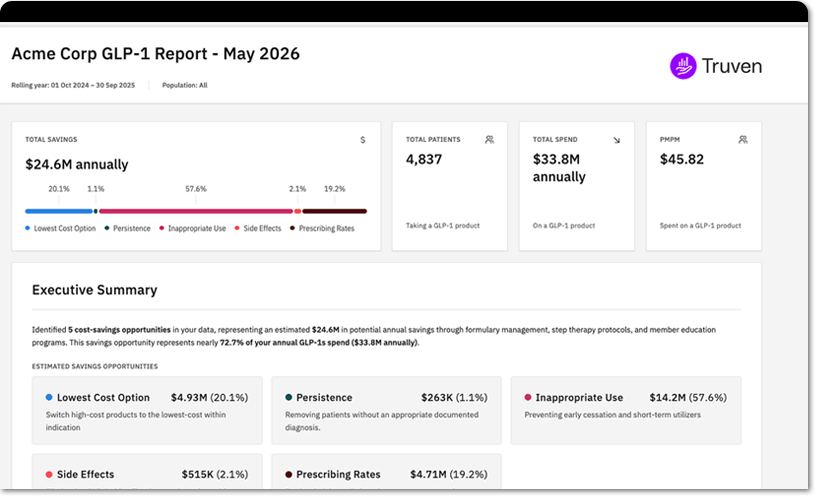Click the "Acme Corp GLP-1 Report - May 2026" title
Viewport: 822px width, 497px height.
point(156,53)
